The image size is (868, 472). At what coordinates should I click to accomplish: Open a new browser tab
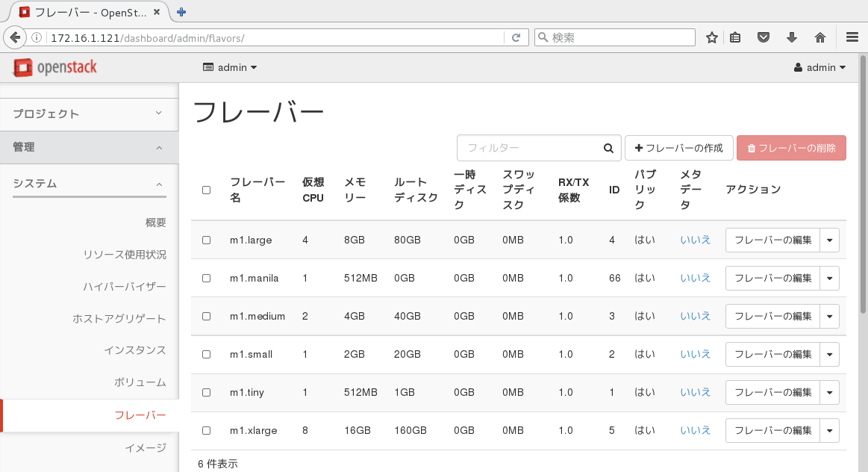[x=181, y=12]
